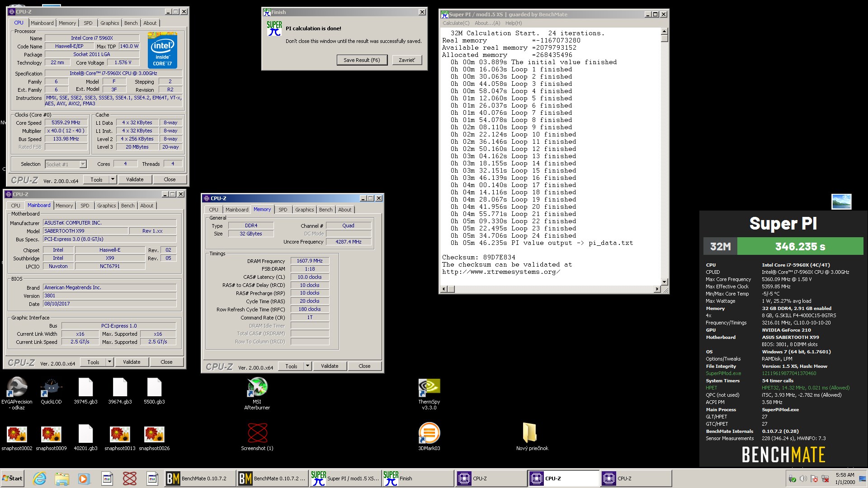
Task: Click Validate in the top CPU-Z window
Action: pyautogui.click(x=135, y=179)
